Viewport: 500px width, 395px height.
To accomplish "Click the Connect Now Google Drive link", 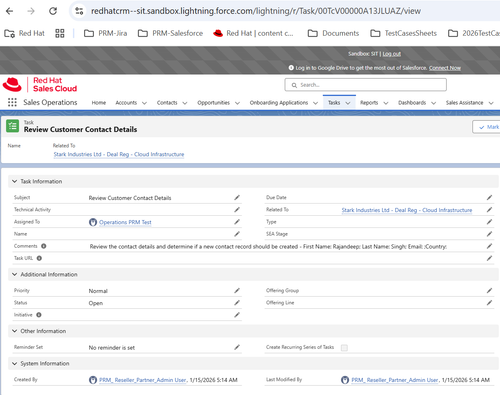I will [445, 68].
